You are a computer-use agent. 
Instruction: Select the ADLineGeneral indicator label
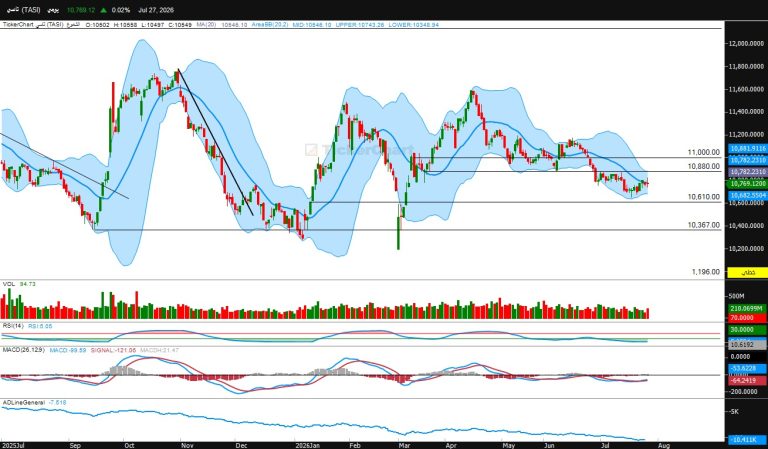point(24,402)
